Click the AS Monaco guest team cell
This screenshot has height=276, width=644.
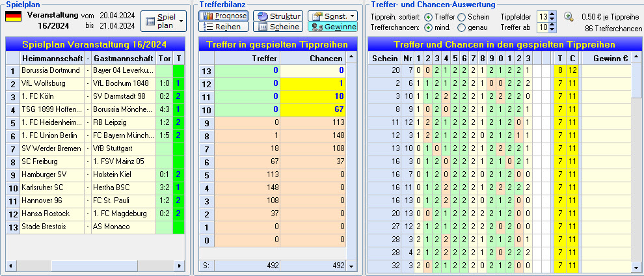click(x=123, y=227)
